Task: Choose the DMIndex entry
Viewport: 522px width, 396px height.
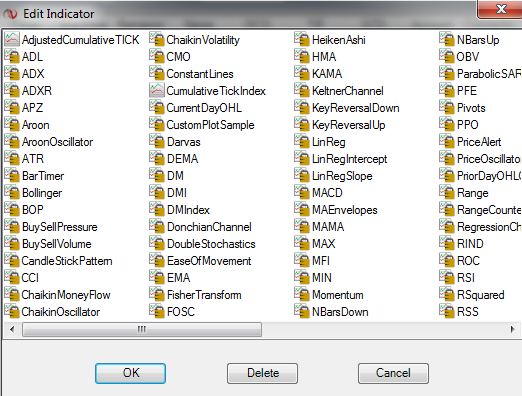Action: click(x=188, y=210)
